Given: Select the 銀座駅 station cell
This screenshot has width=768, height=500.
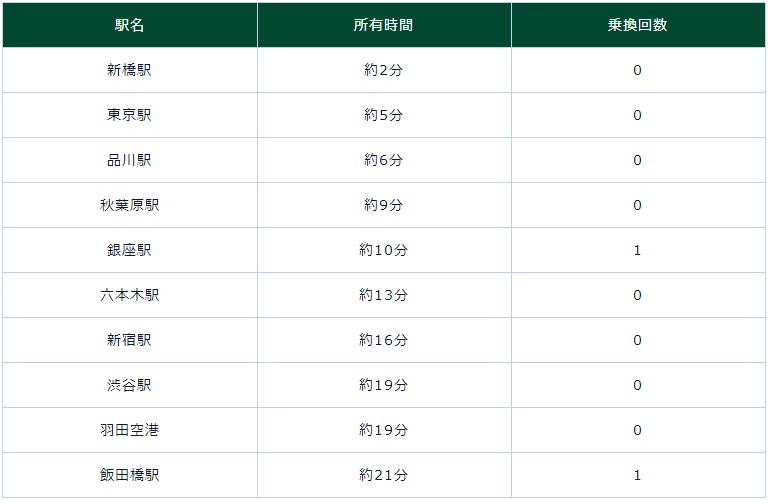Looking at the screenshot, I should (x=130, y=250).
